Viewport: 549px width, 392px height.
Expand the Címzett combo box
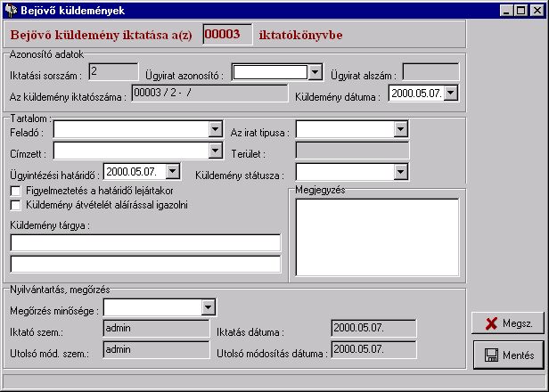214,150
